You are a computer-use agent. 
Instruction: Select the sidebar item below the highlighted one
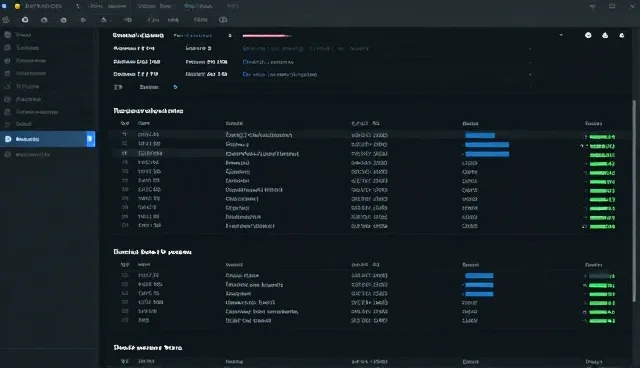pyautogui.click(x=48, y=155)
